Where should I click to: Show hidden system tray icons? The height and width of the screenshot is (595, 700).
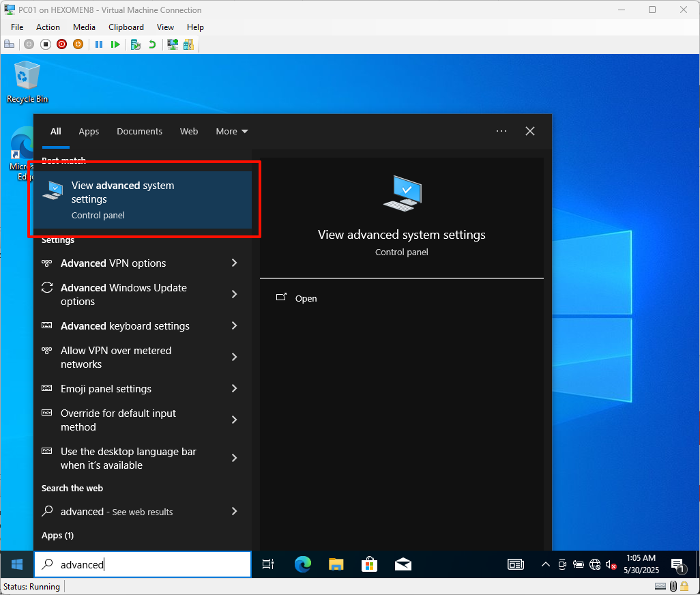(x=545, y=564)
